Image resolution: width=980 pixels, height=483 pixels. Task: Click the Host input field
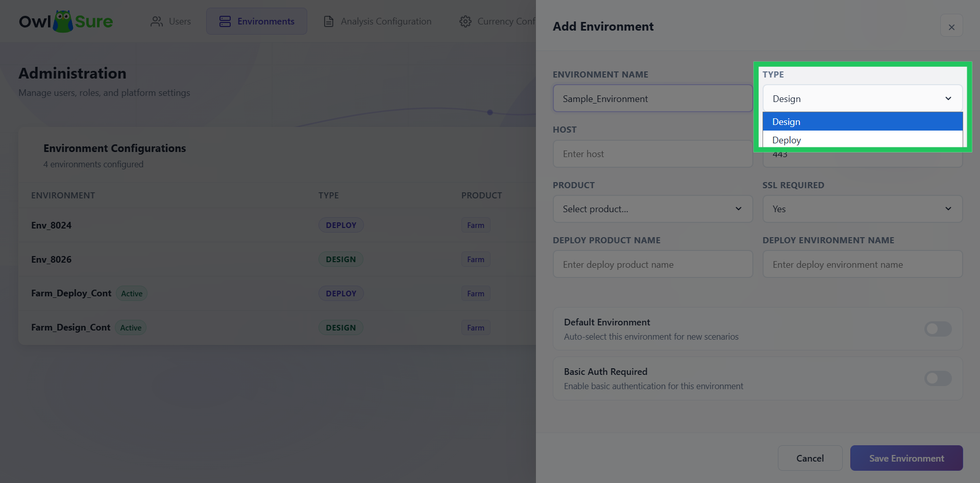pos(653,154)
